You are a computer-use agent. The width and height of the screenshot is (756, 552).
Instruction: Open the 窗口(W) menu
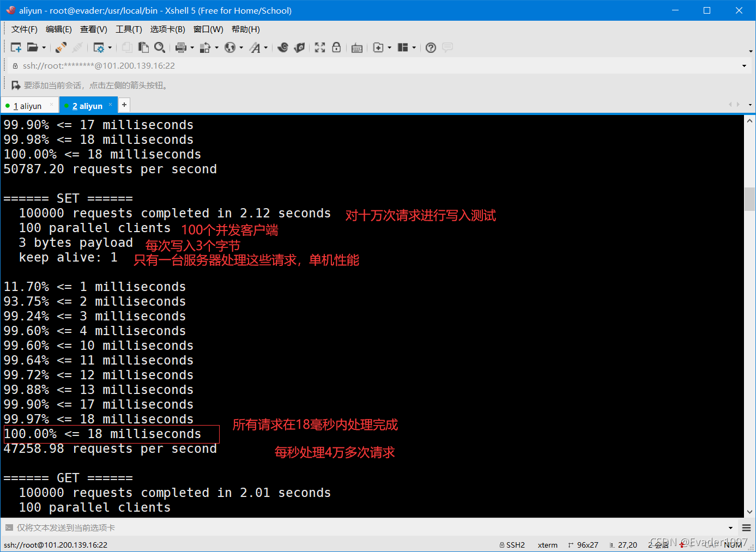pyautogui.click(x=208, y=29)
